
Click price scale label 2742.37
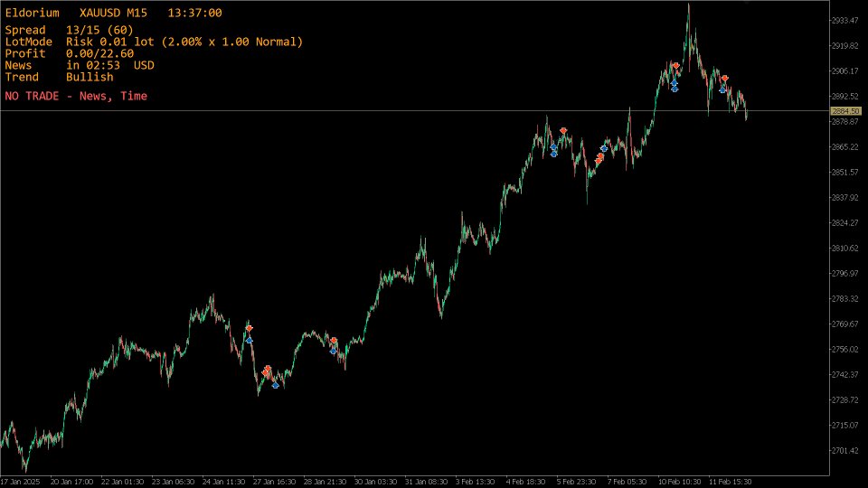click(x=844, y=374)
